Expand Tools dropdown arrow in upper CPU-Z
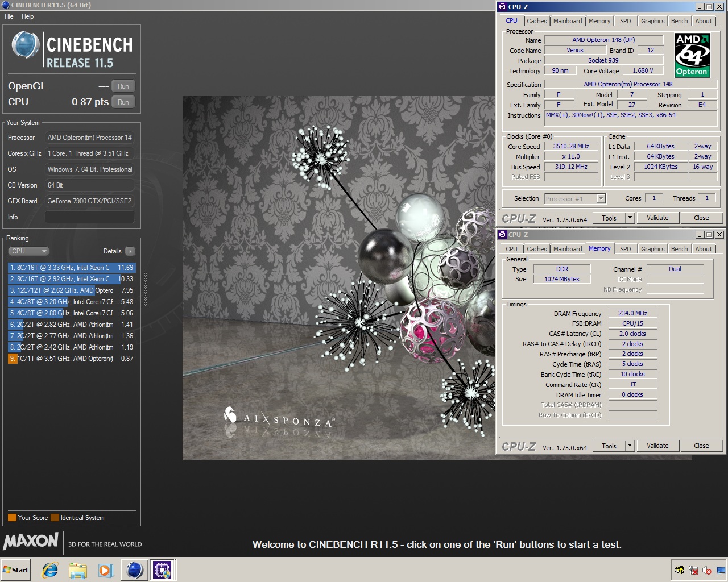The height and width of the screenshot is (582, 728). (x=630, y=218)
